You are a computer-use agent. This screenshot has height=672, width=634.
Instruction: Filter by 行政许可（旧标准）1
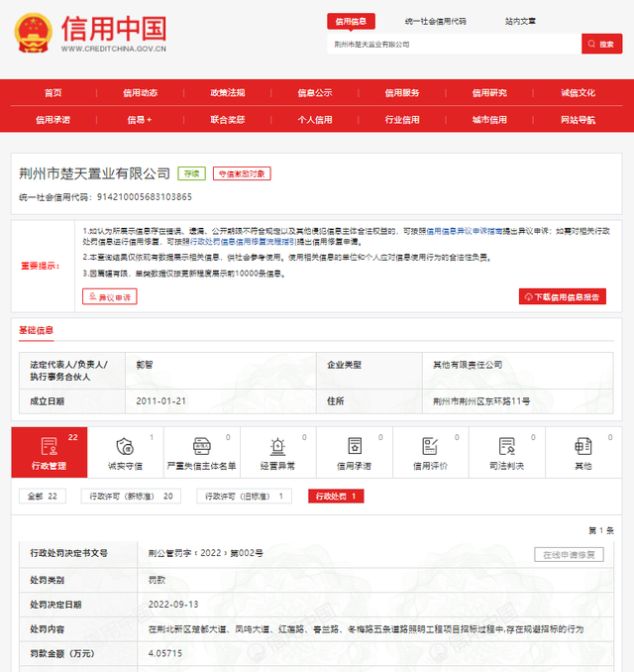click(244, 496)
